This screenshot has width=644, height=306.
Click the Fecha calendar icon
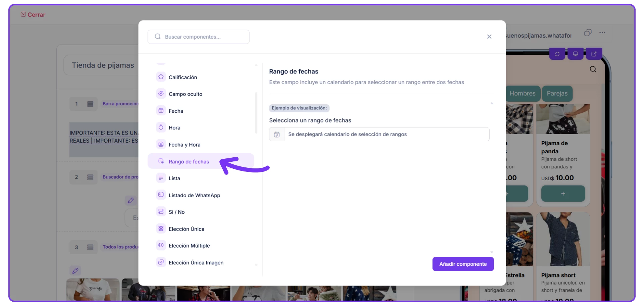[161, 111]
